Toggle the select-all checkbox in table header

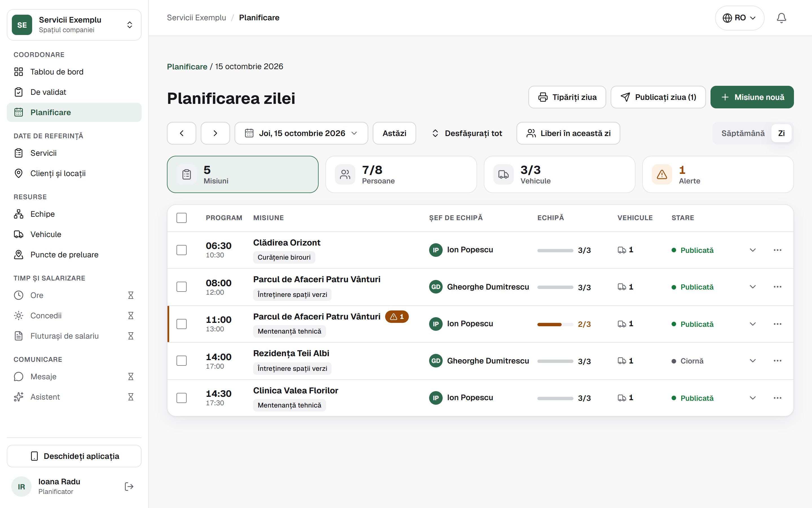182,218
